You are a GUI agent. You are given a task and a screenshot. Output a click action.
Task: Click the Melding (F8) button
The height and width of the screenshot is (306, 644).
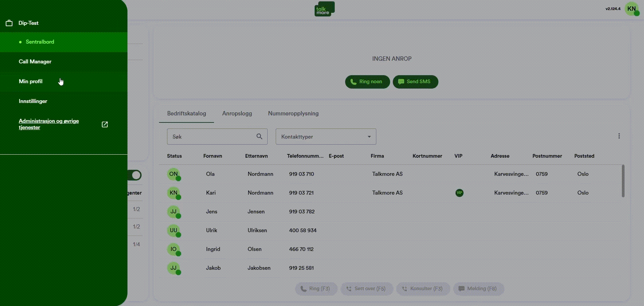[478, 289]
